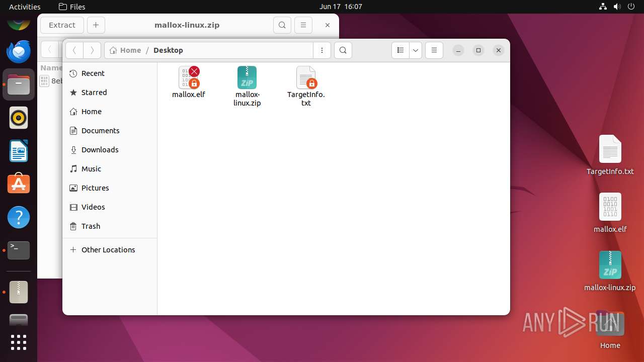This screenshot has width=644, height=362.
Task: Open the clock and calendar panel
Action: [x=341, y=7]
